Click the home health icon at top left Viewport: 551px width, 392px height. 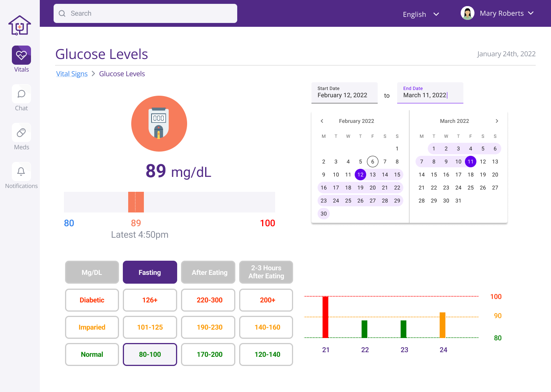(20, 25)
